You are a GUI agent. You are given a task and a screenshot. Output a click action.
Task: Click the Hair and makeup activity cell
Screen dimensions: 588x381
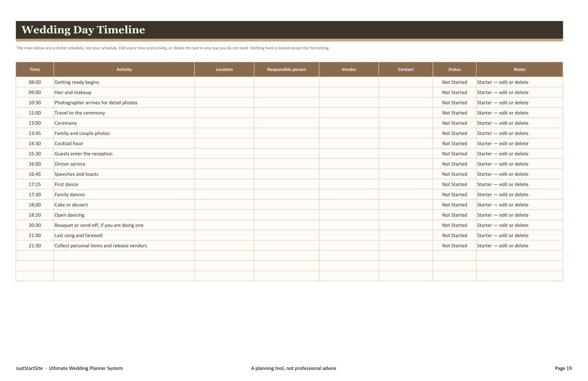pos(124,92)
